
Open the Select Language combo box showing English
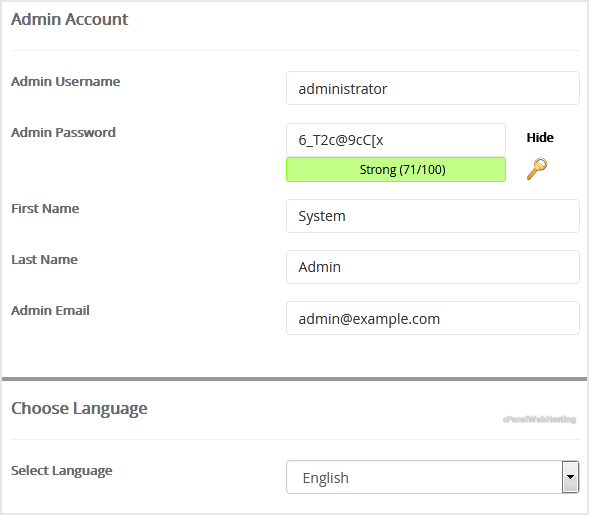[433, 477]
